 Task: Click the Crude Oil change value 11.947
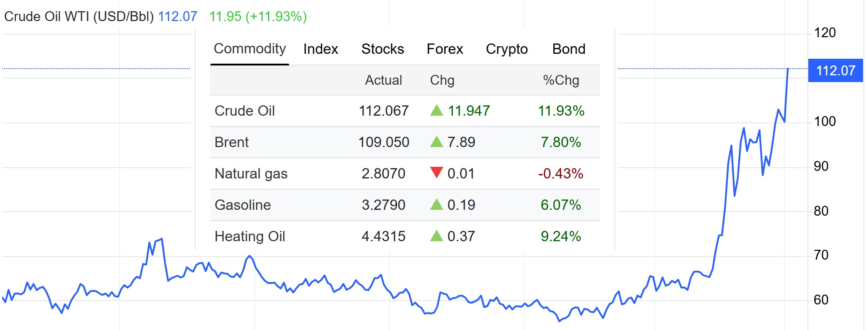pos(469,111)
